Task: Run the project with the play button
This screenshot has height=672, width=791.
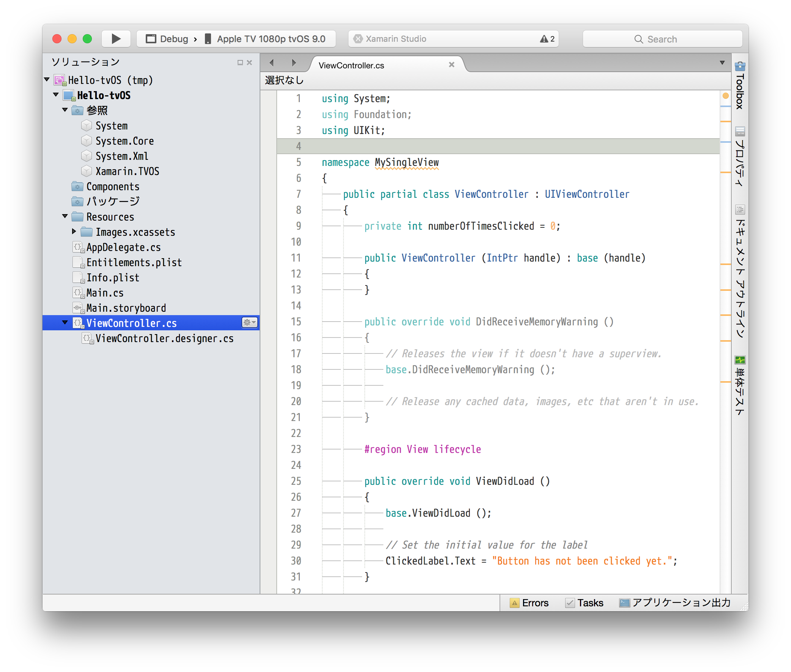Action: tap(116, 38)
